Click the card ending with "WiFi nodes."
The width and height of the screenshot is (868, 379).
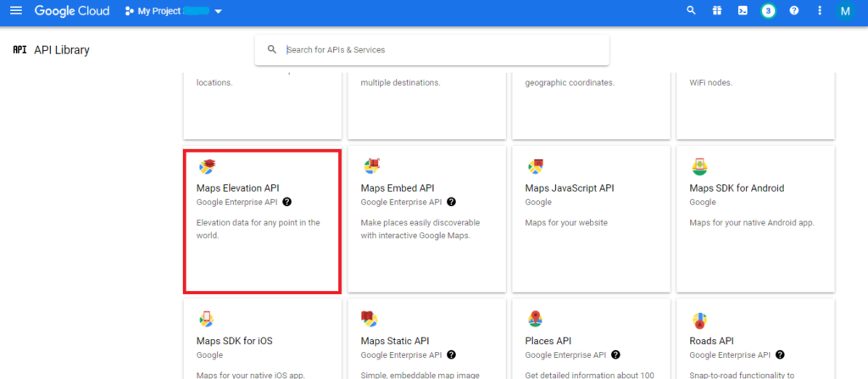(755, 105)
